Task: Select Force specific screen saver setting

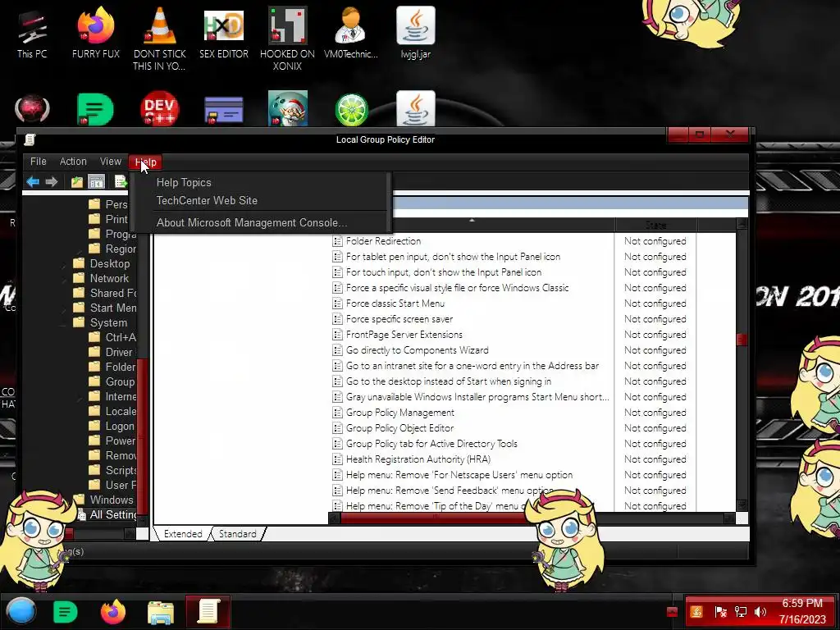Action: click(399, 319)
